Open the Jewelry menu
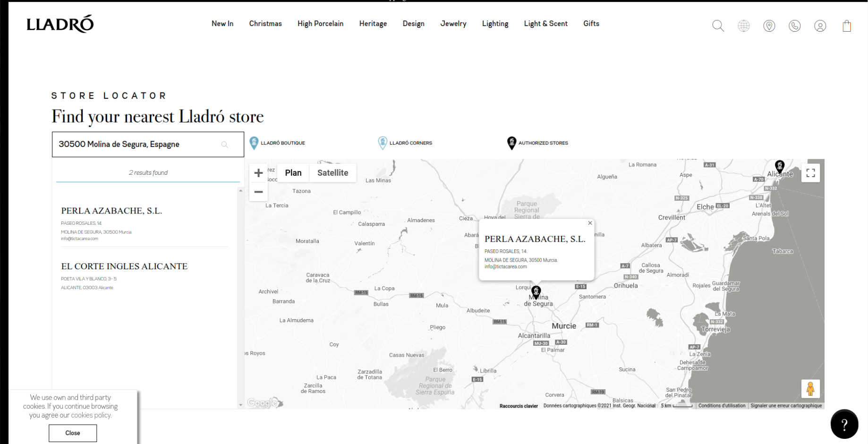 453,24
